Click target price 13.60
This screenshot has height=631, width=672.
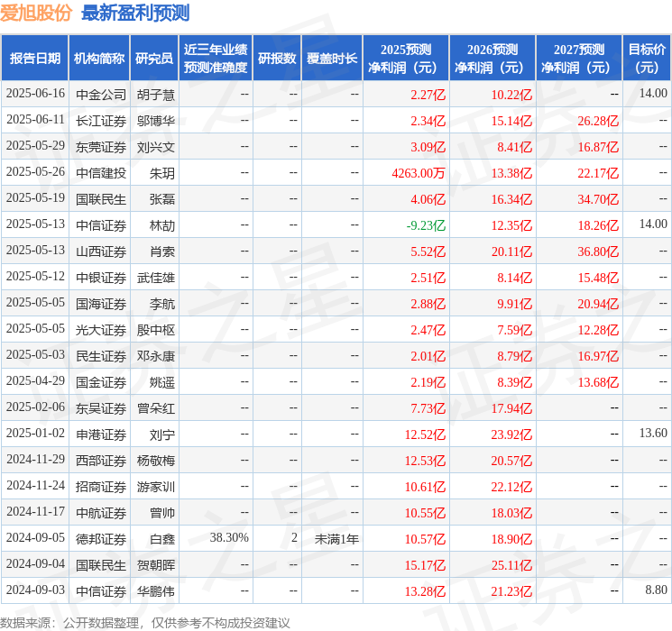[653, 433]
